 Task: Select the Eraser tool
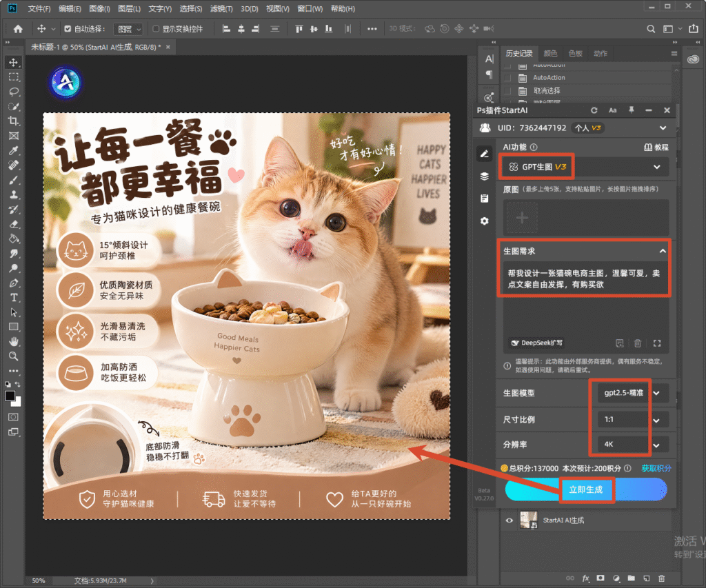(14, 224)
